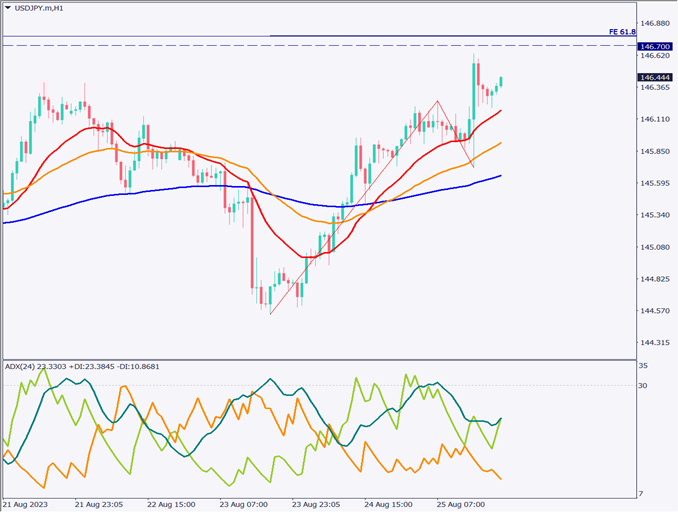Click the 144.315 price axis value
This screenshot has width=678, height=512.
coord(655,342)
